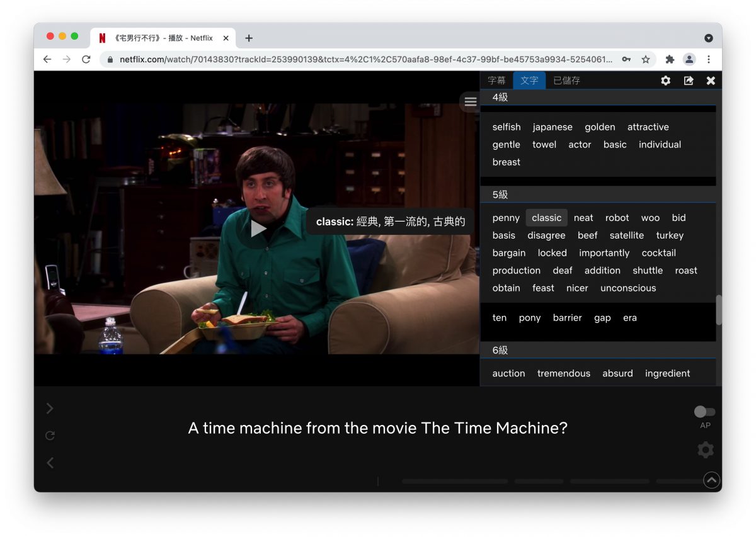The width and height of the screenshot is (756, 537).
Task: Click the word "japanese"
Action: coord(553,127)
